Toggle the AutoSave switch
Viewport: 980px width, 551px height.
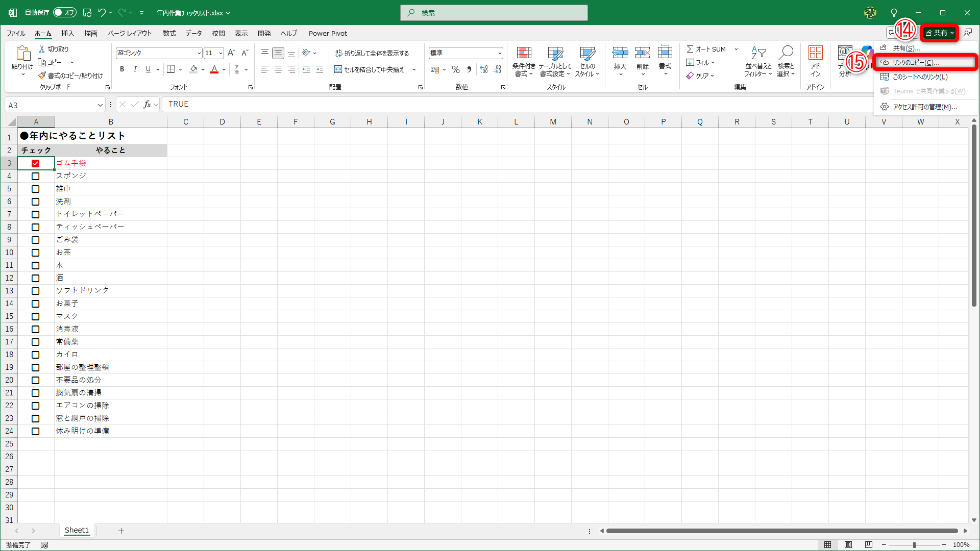[65, 13]
